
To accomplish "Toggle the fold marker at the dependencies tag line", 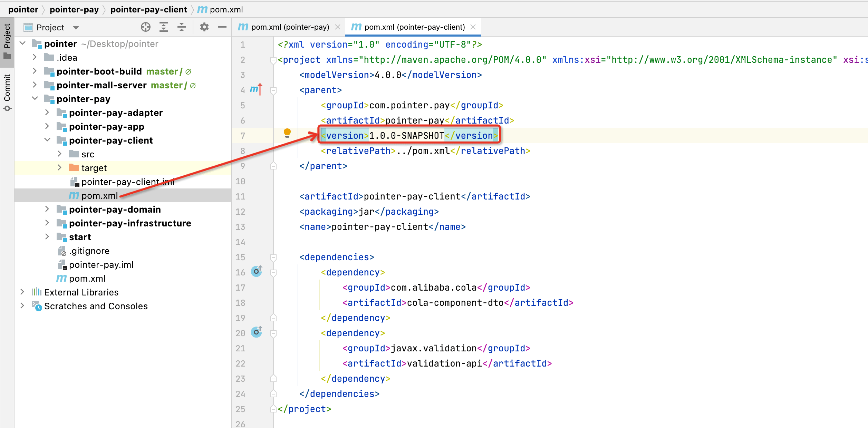I will point(273,257).
